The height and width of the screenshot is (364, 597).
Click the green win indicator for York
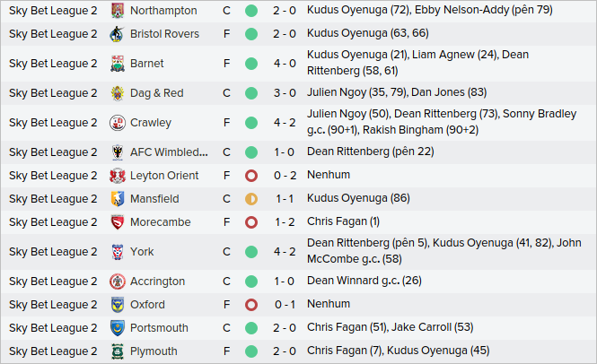pos(251,252)
